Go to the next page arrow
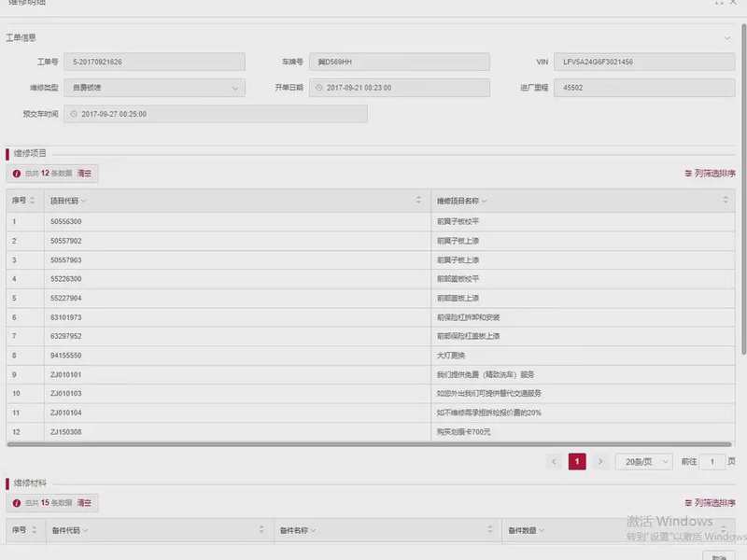 tap(600, 462)
